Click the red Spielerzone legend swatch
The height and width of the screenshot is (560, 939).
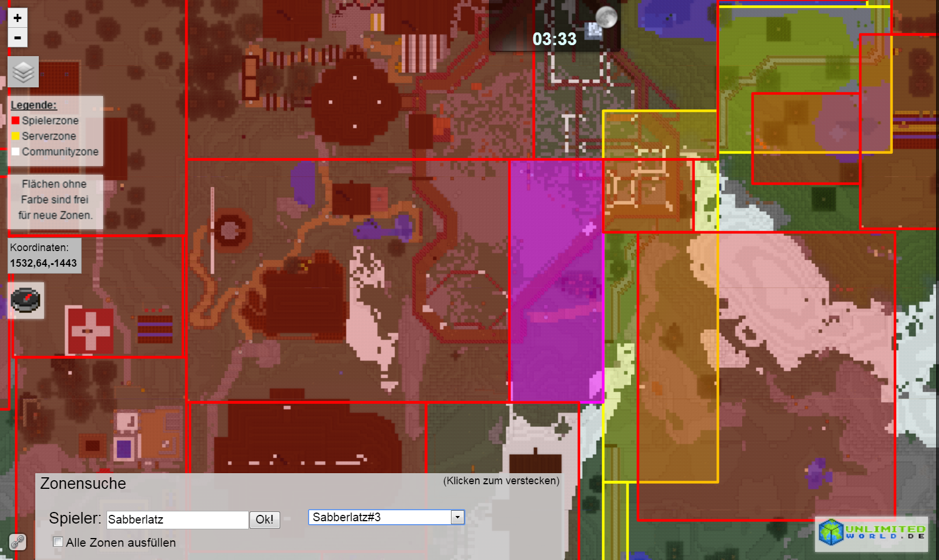[x=16, y=120]
